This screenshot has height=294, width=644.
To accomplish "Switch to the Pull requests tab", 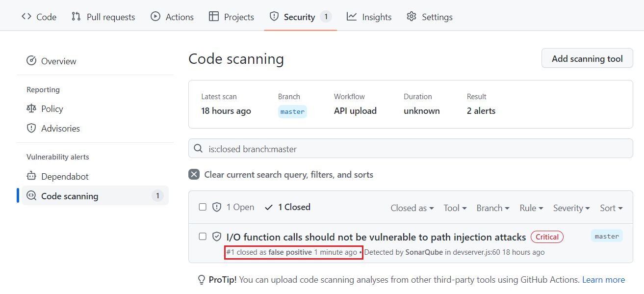I will point(103,16).
